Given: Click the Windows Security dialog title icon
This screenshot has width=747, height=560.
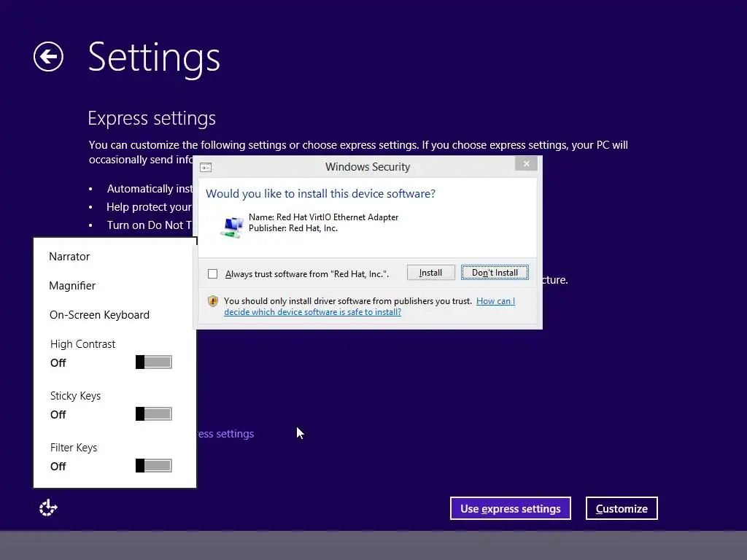Looking at the screenshot, I should tap(206, 167).
